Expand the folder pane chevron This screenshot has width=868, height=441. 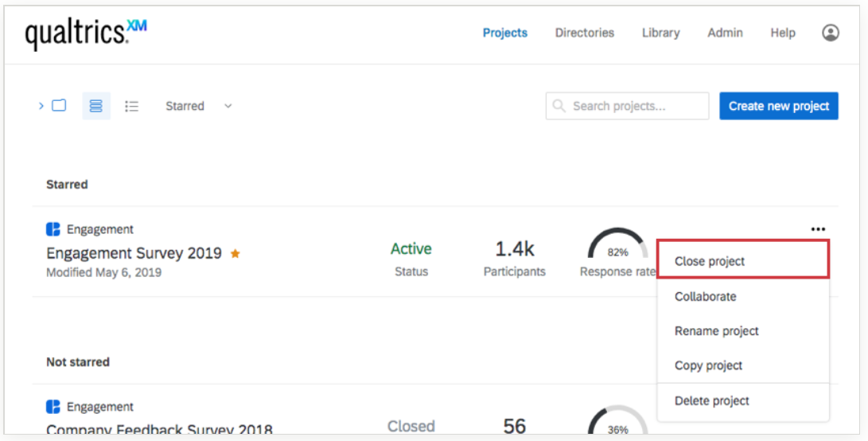coord(41,106)
